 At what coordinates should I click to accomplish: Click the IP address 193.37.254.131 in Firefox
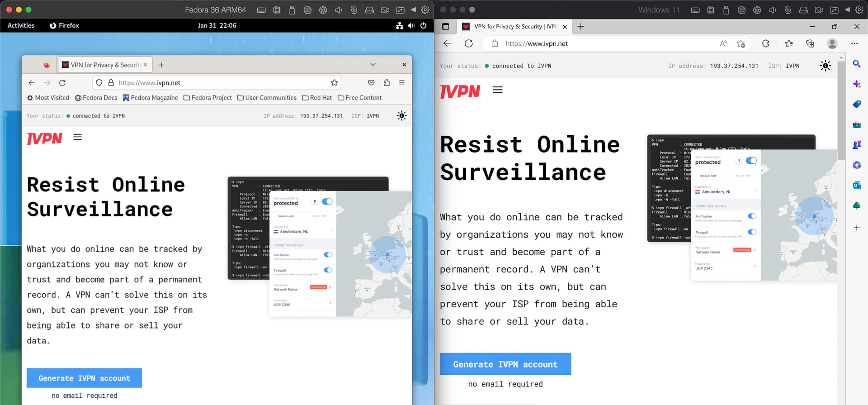pyautogui.click(x=321, y=116)
